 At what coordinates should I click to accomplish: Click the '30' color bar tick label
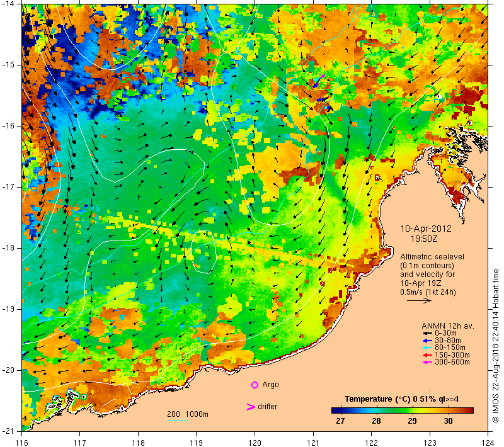(449, 421)
